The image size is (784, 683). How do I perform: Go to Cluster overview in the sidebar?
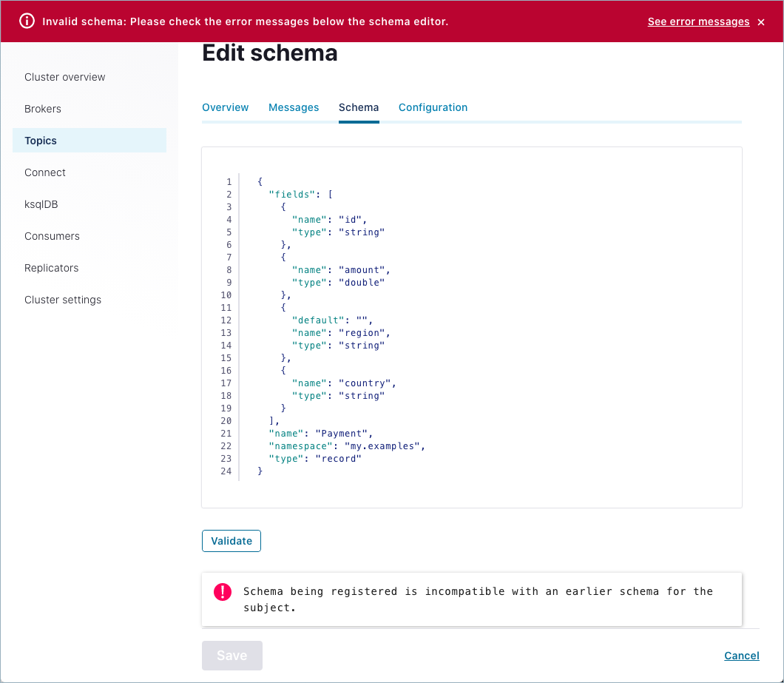click(65, 77)
